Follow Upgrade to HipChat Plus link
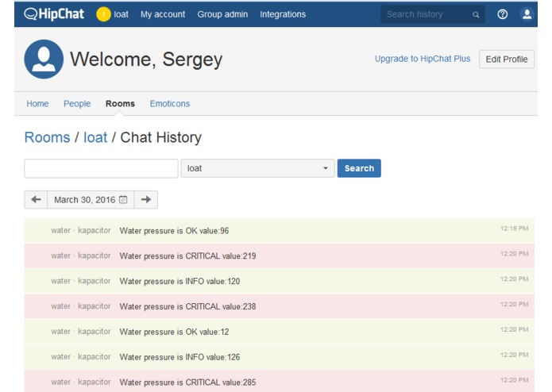The image size is (552, 392). pyautogui.click(x=423, y=59)
